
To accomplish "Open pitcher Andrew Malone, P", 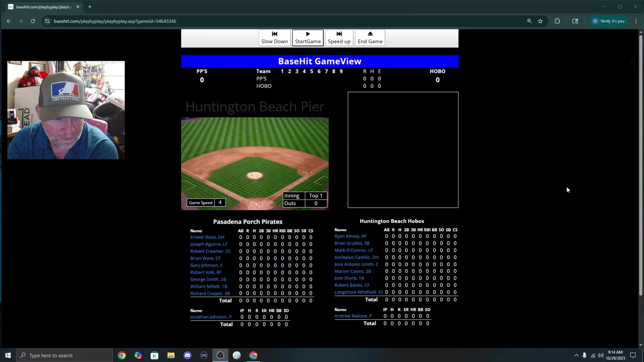I will click(353, 316).
